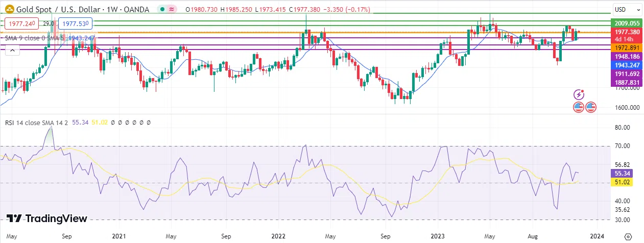This screenshot has width=644, height=243.
Task: Click the gold symbol logo icon
Action: tap(8, 9)
